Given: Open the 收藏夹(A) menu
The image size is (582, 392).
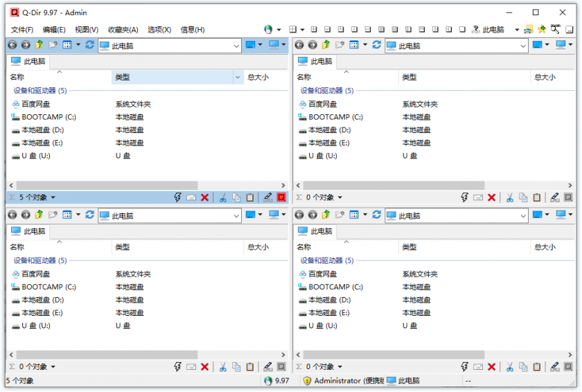Looking at the screenshot, I should pos(123,30).
